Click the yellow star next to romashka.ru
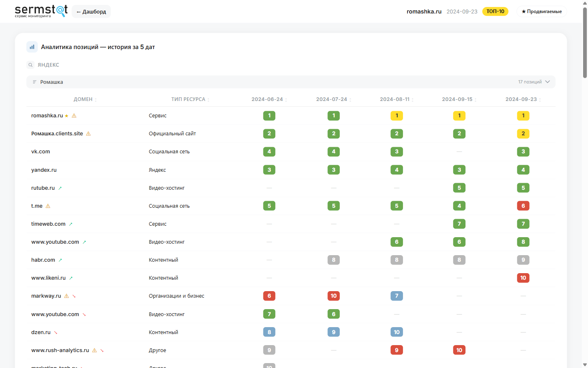 pyautogui.click(x=67, y=116)
